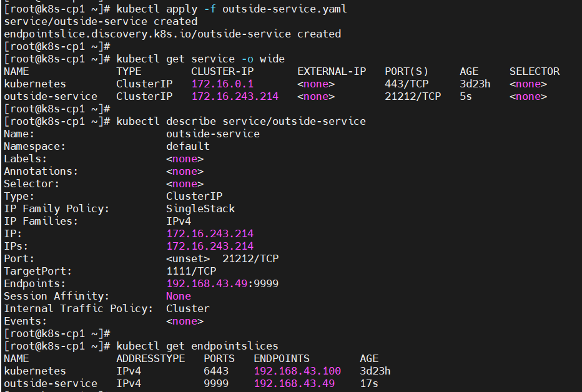Click port 6443 in endpointslices table

click(216, 371)
